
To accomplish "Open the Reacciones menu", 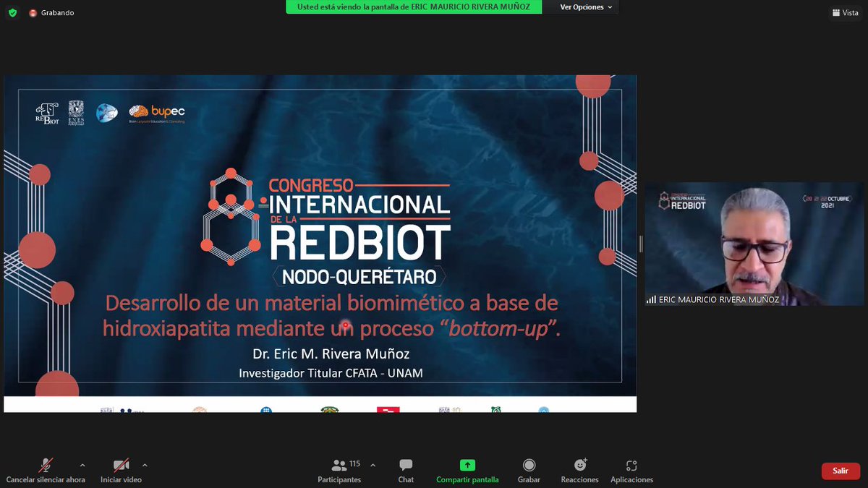I will tap(579, 471).
